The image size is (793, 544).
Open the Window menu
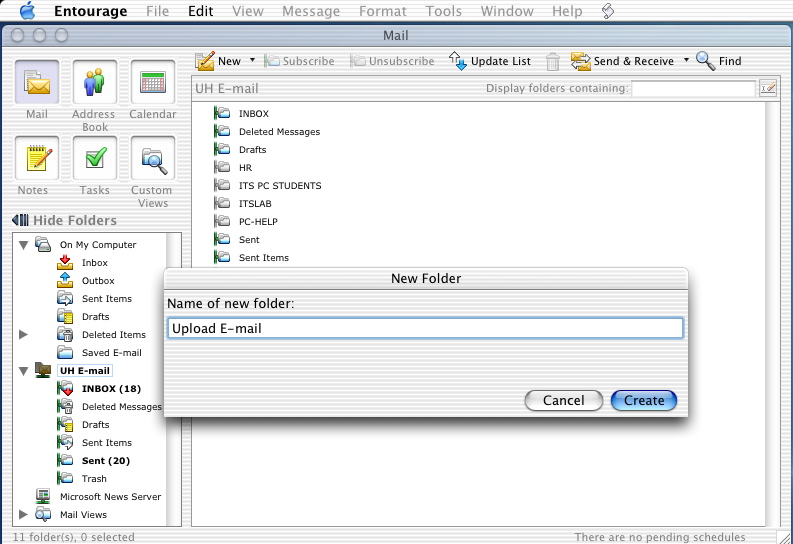pos(507,11)
